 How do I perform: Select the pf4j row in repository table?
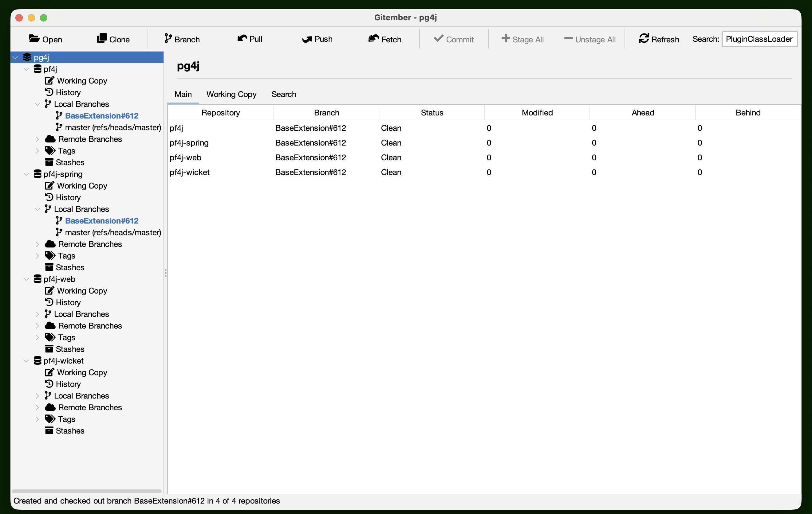484,128
